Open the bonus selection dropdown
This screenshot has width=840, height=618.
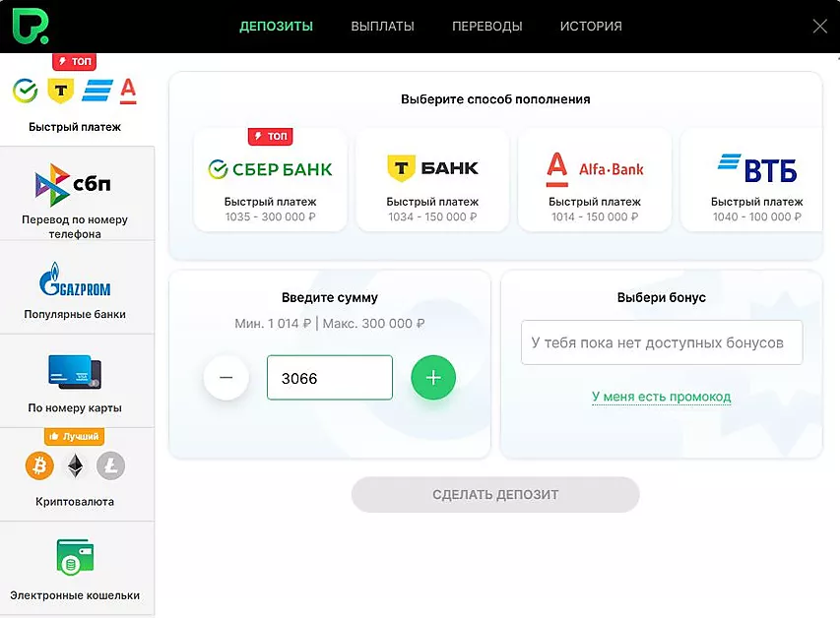click(662, 342)
